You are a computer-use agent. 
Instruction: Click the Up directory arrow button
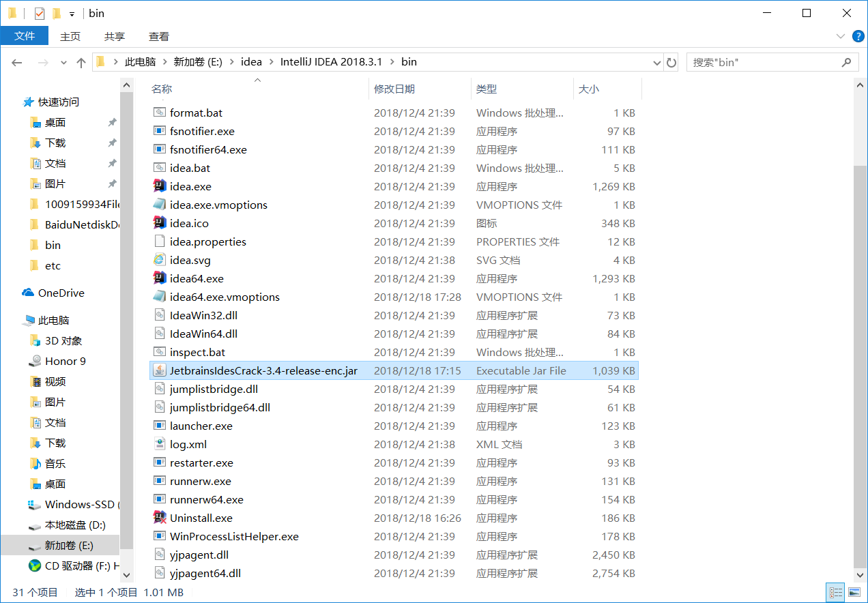pos(81,62)
